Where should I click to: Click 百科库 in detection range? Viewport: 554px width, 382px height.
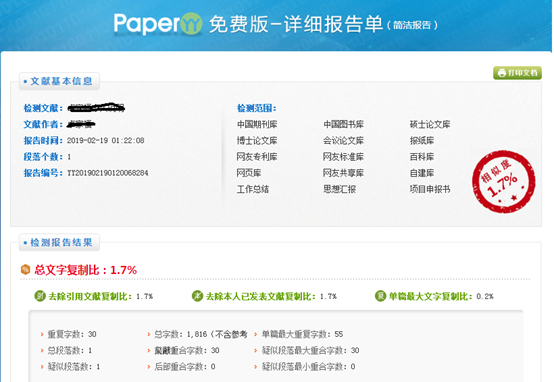pos(422,157)
